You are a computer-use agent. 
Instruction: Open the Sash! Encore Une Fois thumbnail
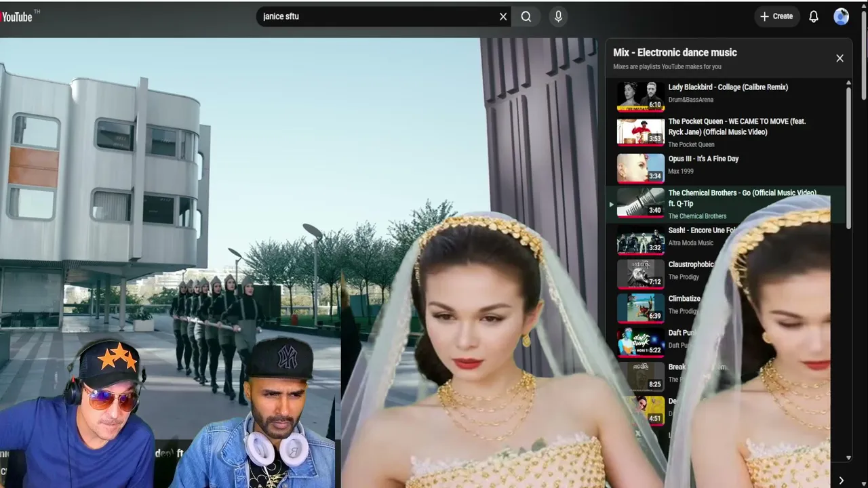641,239
